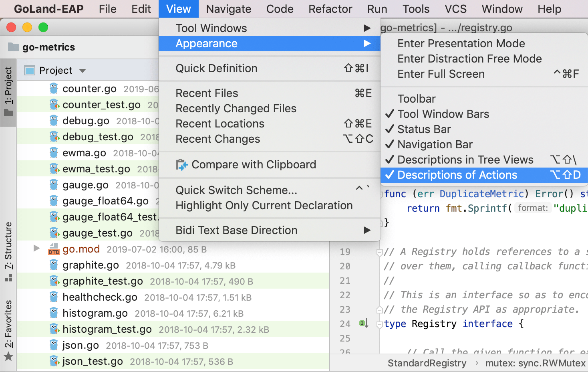Click the gauge.go gopher icon
The image size is (588, 372).
54,184
